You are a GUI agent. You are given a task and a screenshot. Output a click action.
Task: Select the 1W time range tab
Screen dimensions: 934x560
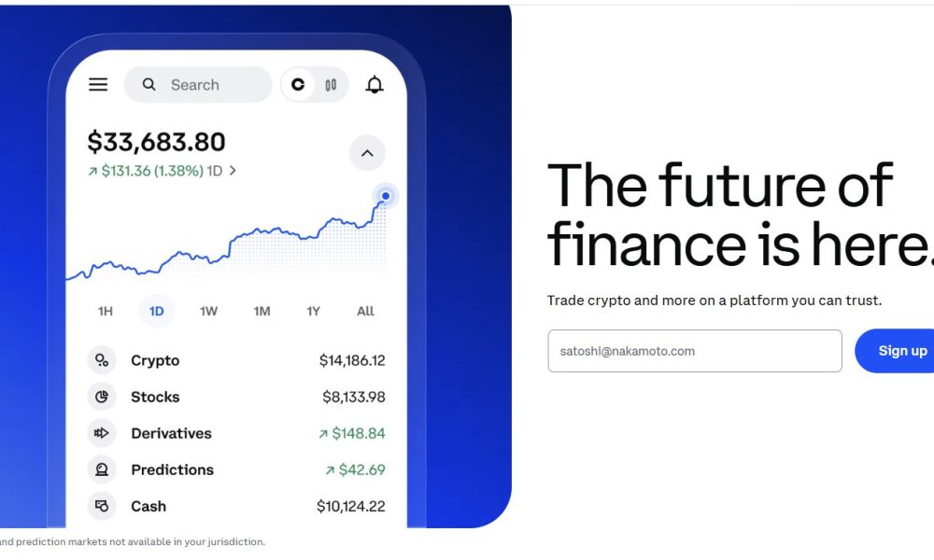pyautogui.click(x=208, y=311)
